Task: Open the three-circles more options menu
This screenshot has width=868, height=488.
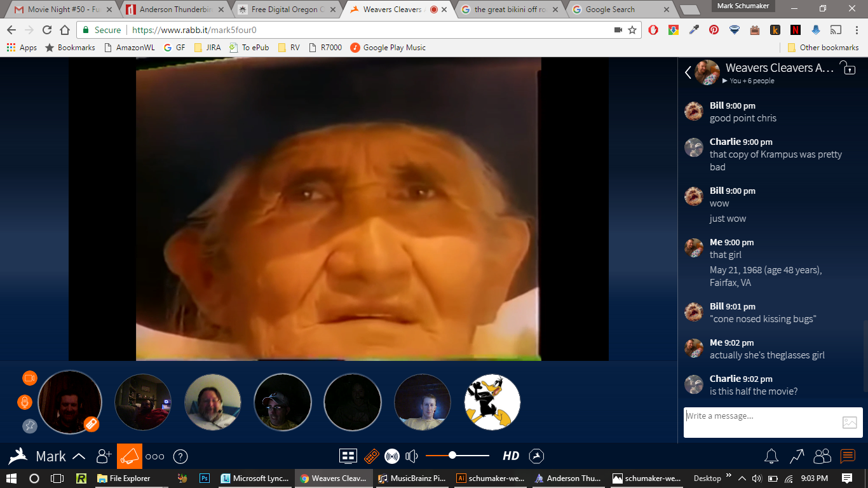Action: [x=155, y=456]
